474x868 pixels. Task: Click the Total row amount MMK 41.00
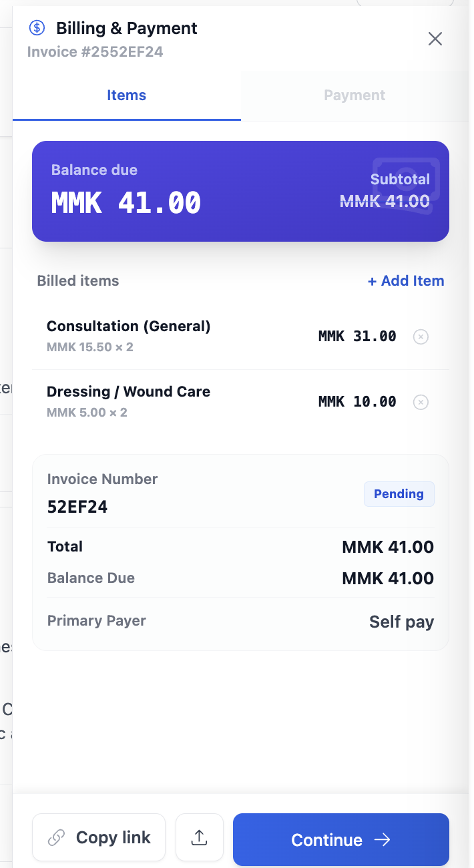388,548
